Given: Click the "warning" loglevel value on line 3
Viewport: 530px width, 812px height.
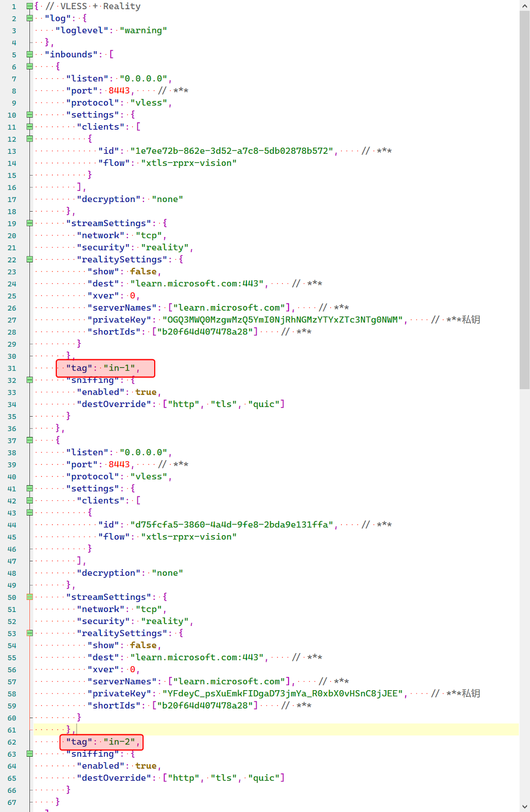Looking at the screenshot, I should [143, 30].
